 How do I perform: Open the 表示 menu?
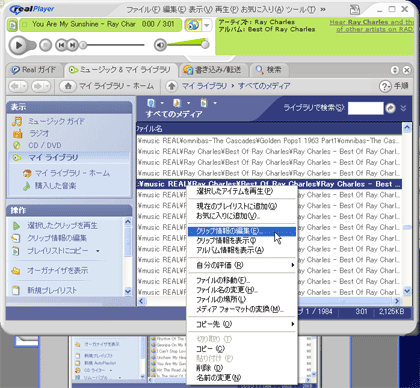[200, 10]
